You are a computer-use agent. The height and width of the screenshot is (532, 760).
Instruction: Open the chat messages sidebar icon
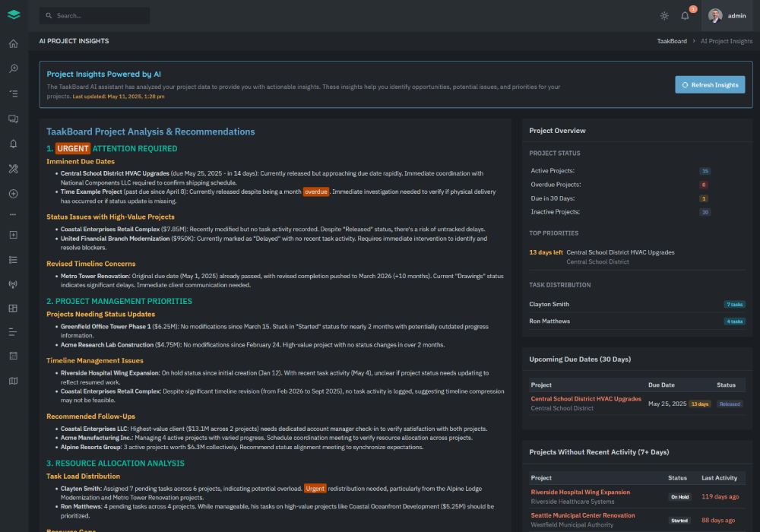14,119
